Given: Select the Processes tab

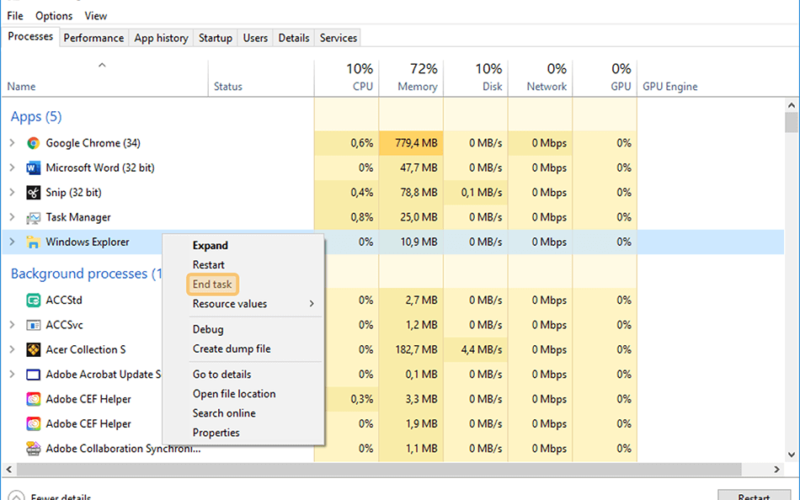Looking at the screenshot, I should [x=31, y=36].
